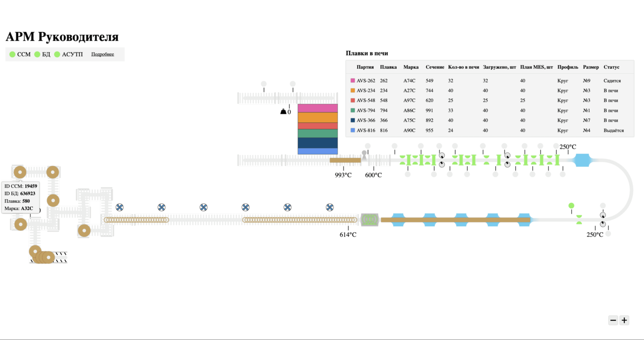
Task: Select the AVS-234 row in melts table
Action: pos(489,91)
